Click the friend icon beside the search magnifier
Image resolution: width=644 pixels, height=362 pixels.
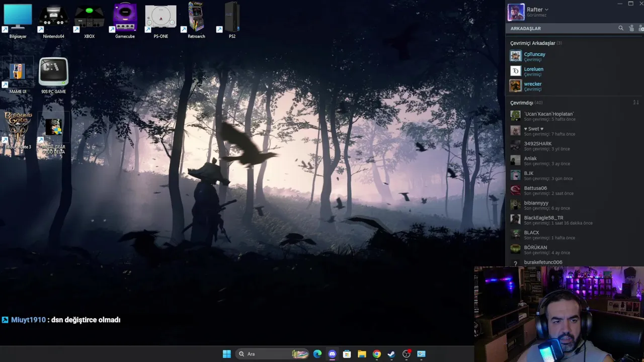632,28
